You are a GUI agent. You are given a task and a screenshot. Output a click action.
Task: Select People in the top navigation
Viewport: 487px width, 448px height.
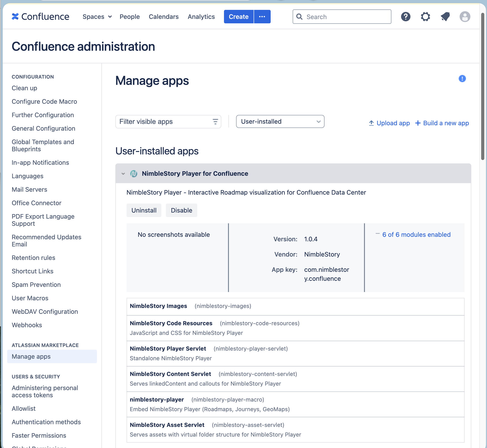[x=130, y=16]
